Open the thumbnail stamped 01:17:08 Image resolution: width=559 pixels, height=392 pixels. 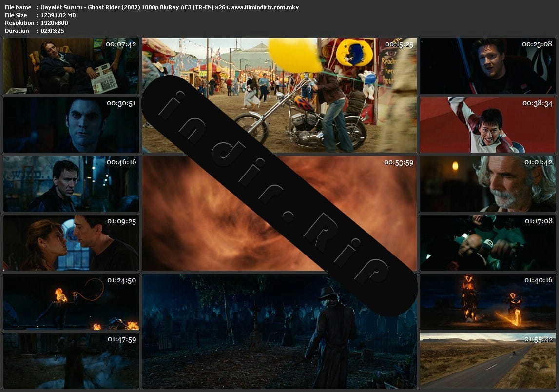[x=487, y=242]
